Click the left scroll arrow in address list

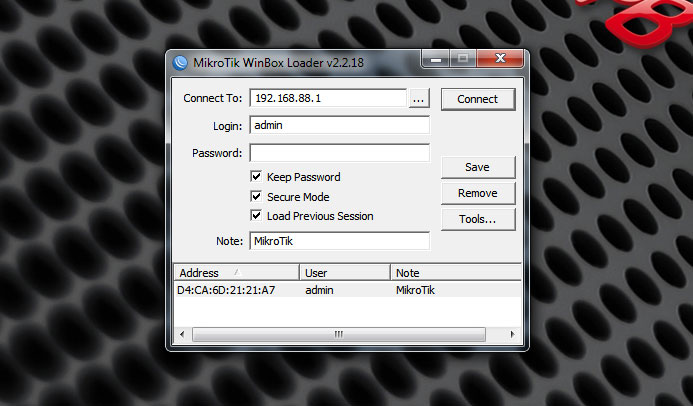click(x=181, y=334)
